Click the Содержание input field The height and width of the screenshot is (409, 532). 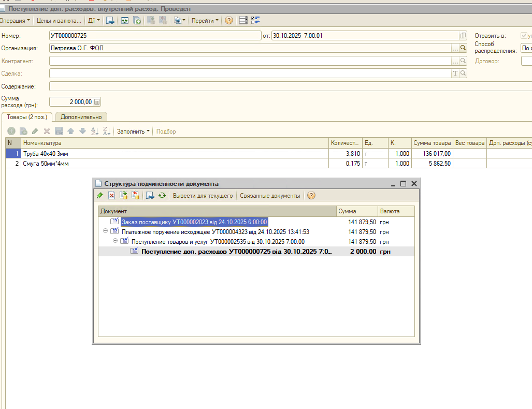tap(291, 86)
